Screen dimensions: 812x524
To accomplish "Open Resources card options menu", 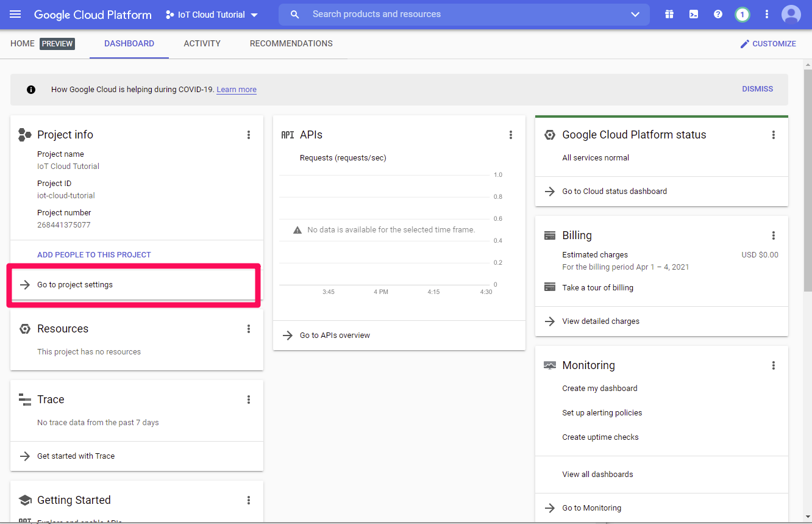I will 249,329.
